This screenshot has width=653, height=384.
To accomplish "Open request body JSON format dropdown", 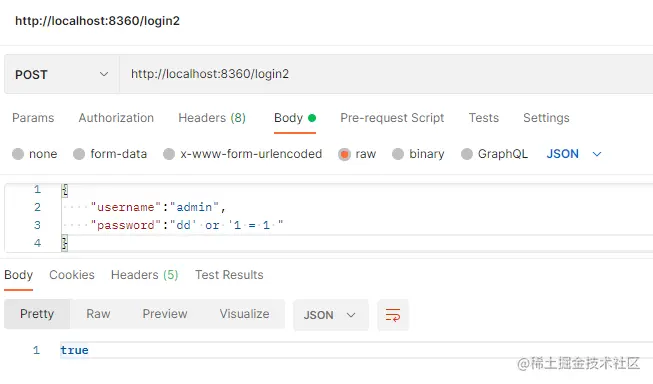I will pyautogui.click(x=574, y=154).
